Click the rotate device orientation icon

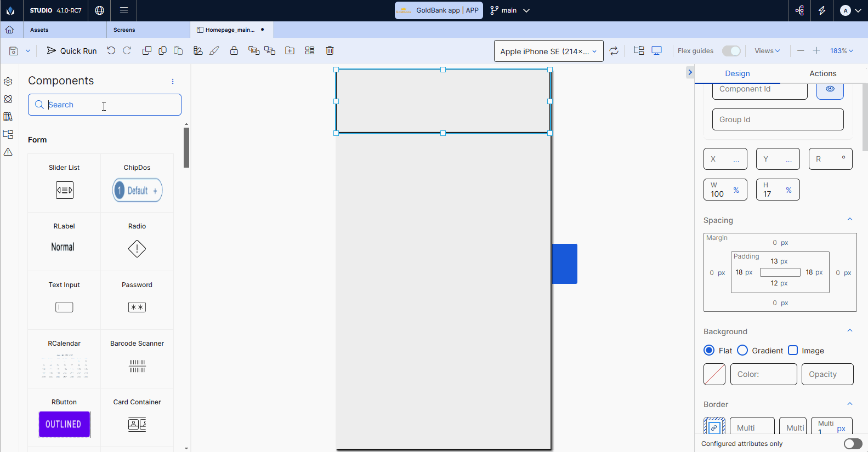pyautogui.click(x=614, y=51)
